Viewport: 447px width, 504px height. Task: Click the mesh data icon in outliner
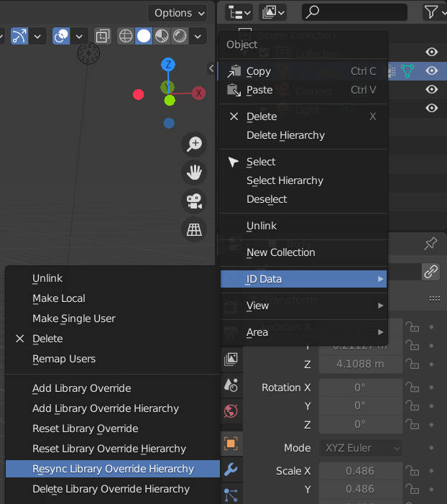(x=407, y=71)
